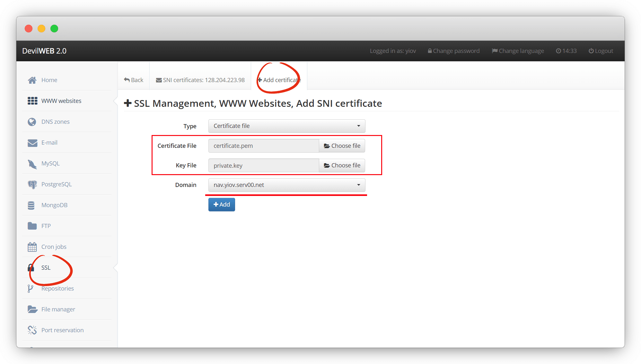The image size is (641, 364).
Task: Click the E-mail envelope icon
Action: [x=32, y=143]
